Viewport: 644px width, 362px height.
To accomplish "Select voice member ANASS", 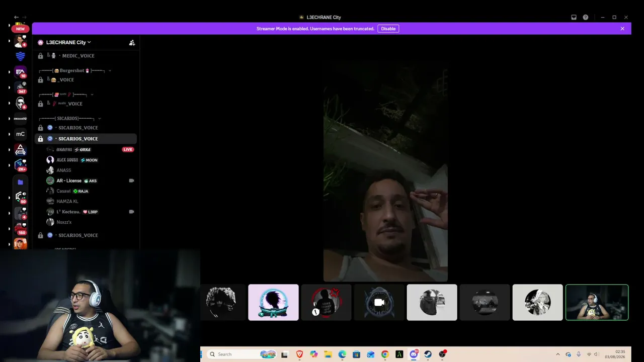I will click(x=64, y=170).
